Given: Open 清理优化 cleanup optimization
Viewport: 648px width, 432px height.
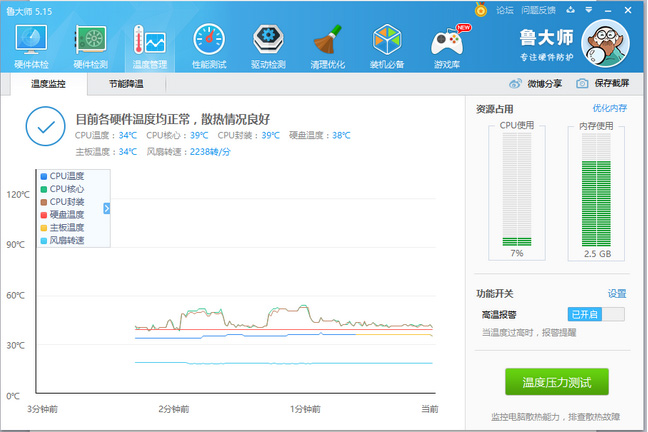Looking at the screenshot, I should coord(328,46).
